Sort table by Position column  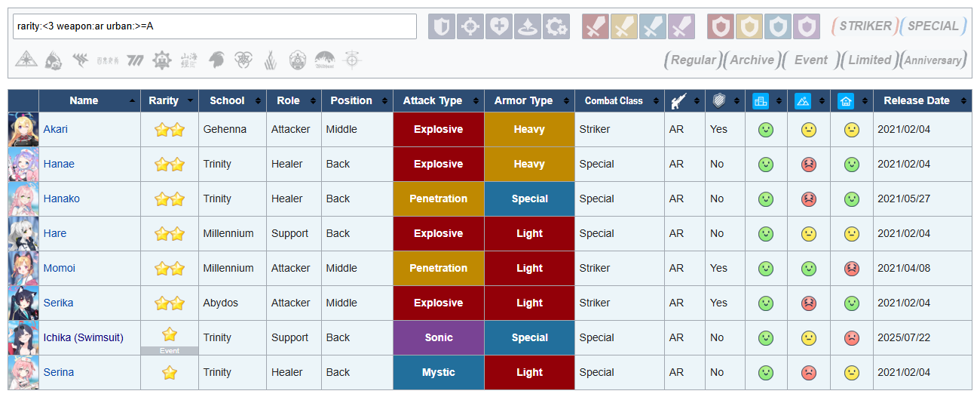click(x=357, y=100)
